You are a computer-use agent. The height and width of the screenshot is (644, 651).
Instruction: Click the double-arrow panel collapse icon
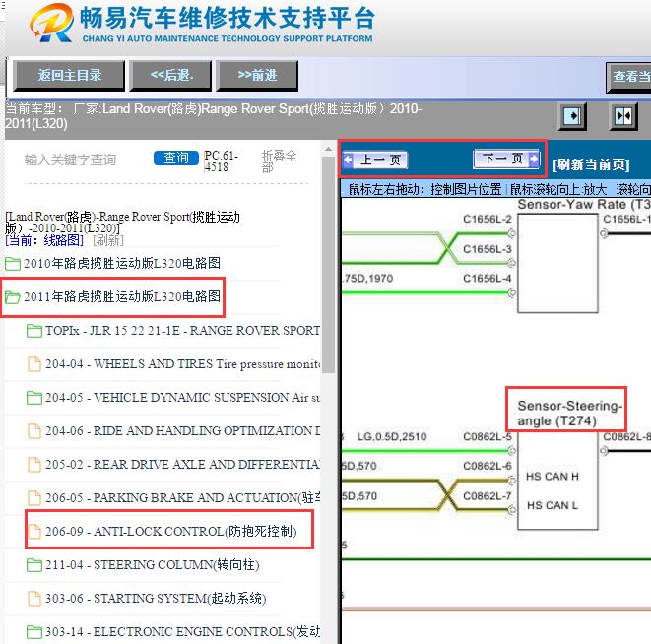pos(623,116)
